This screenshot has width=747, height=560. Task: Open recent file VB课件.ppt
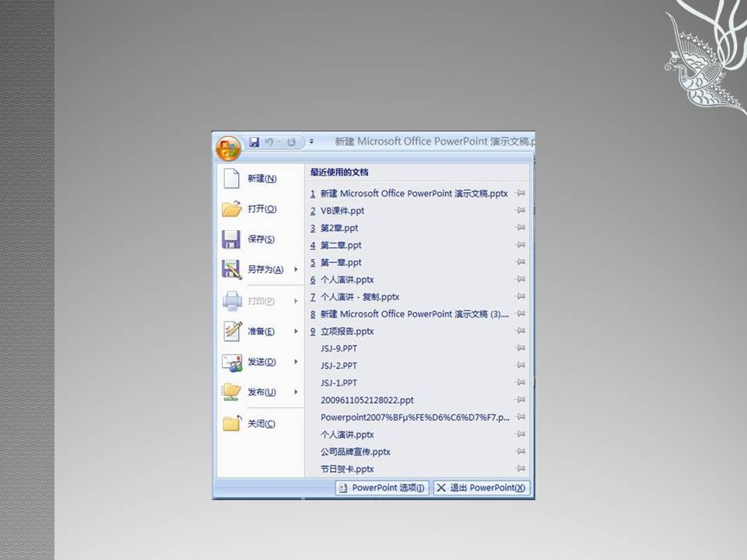point(342,211)
